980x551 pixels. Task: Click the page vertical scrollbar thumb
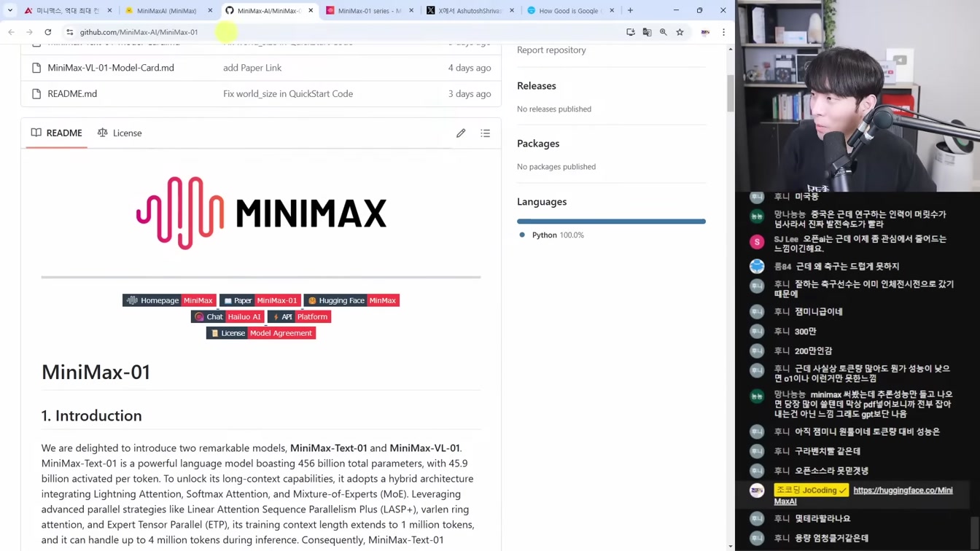coord(731,93)
